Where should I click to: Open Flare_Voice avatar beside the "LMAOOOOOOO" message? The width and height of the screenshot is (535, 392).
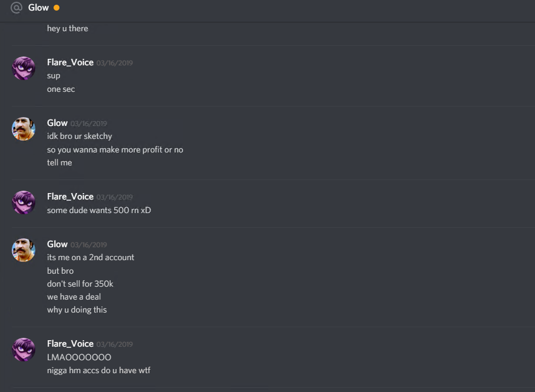pyautogui.click(x=24, y=350)
